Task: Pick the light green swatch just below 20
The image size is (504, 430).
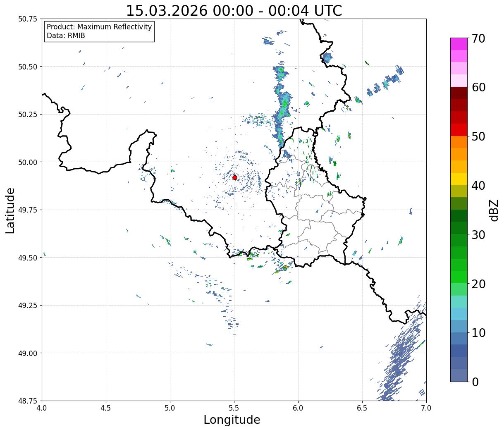Action: [459, 289]
